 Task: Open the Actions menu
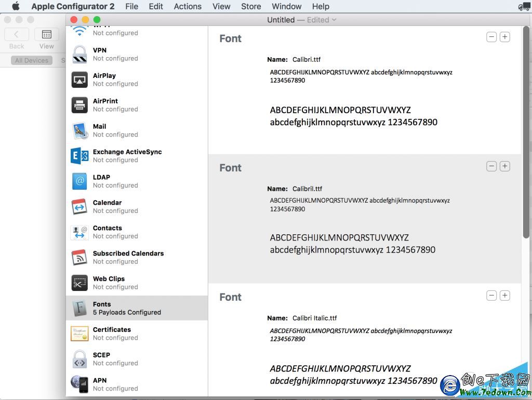click(x=188, y=6)
